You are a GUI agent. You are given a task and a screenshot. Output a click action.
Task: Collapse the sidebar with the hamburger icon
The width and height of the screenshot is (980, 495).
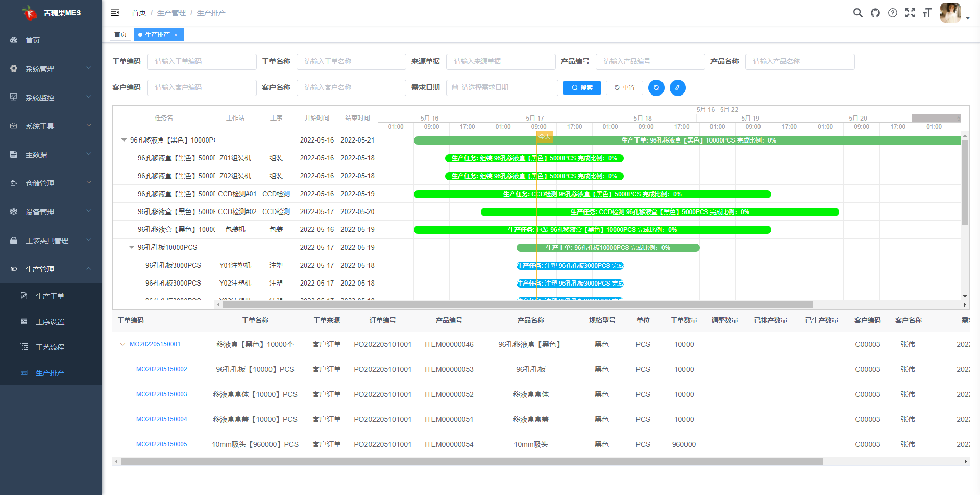115,12
